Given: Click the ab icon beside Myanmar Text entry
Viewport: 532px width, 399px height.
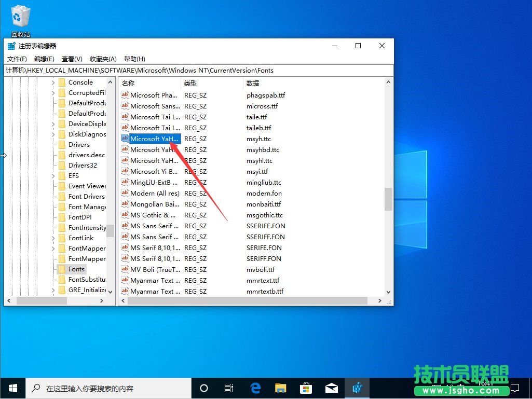Looking at the screenshot, I should tap(125, 280).
